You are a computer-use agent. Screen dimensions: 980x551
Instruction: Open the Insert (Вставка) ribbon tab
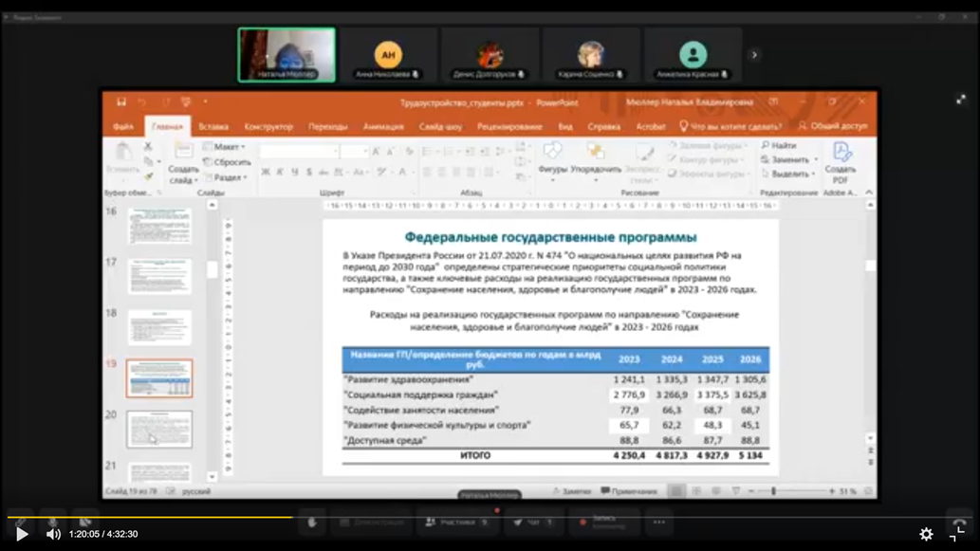coord(213,126)
